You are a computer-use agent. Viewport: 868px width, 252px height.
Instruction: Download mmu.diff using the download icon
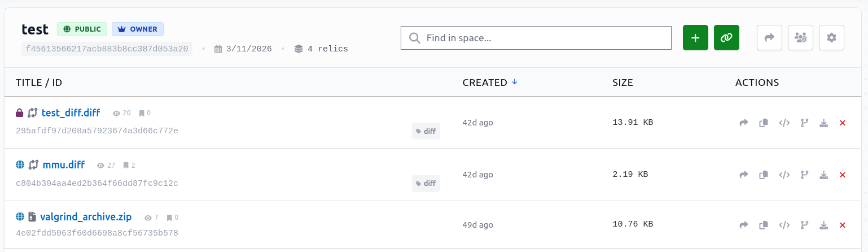coord(823,175)
